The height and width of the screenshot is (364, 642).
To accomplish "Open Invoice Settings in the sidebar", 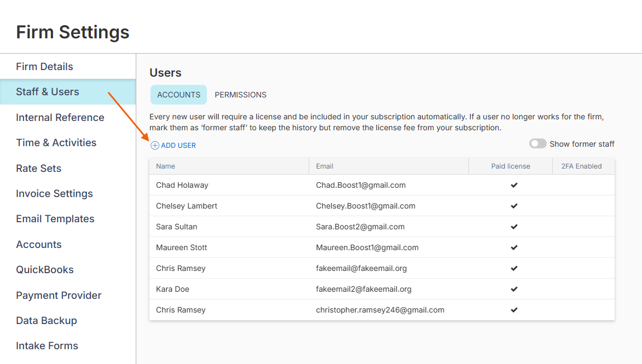I will (54, 193).
